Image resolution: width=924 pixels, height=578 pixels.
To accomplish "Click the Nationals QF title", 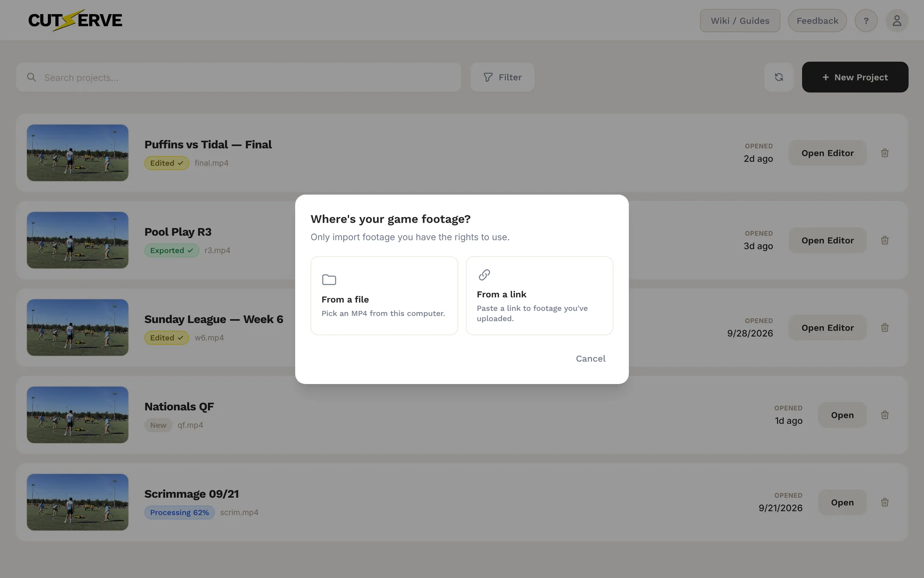I will pyautogui.click(x=179, y=407).
